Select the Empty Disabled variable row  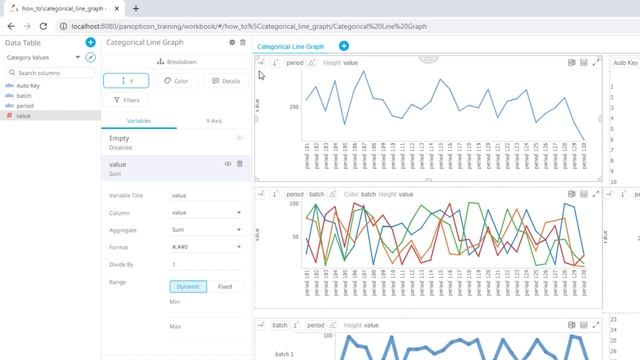point(176,142)
